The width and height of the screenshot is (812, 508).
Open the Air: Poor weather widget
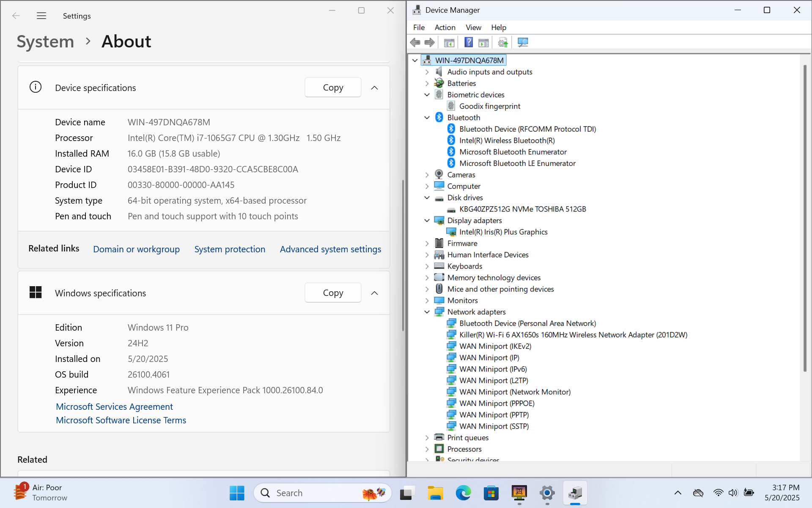(41, 493)
